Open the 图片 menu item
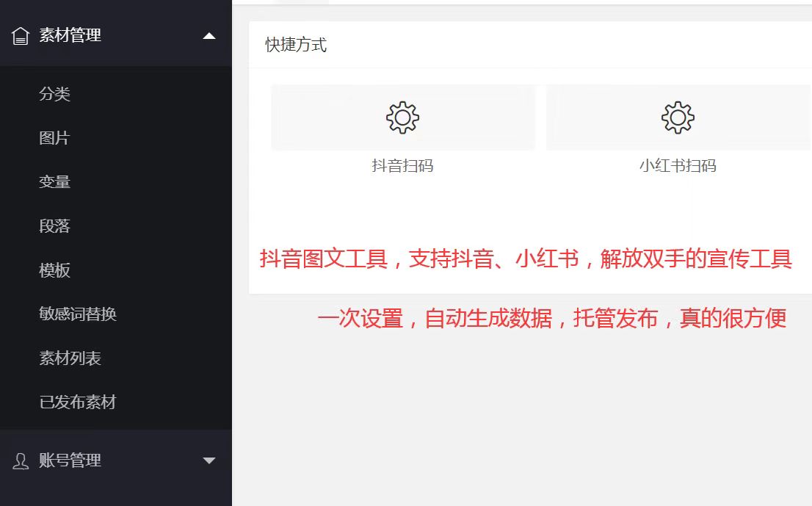Viewport: 812px width, 506px height. click(x=54, y=138)
